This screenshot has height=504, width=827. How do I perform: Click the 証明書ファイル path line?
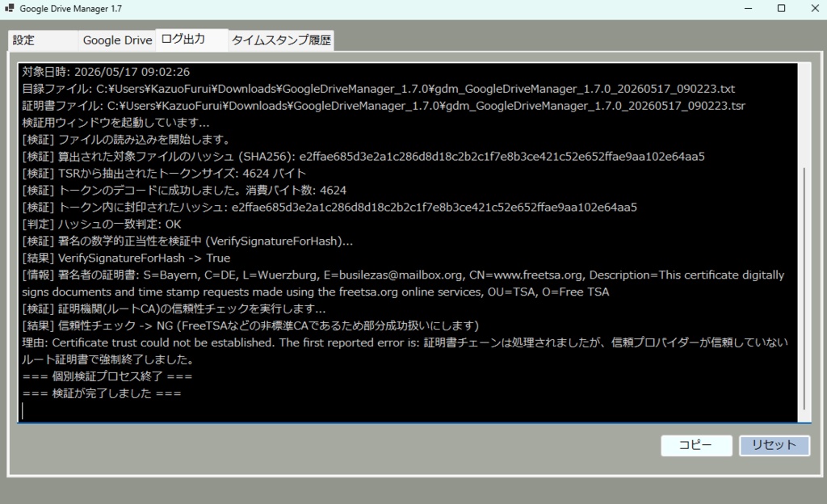click(x=384, y=106)
